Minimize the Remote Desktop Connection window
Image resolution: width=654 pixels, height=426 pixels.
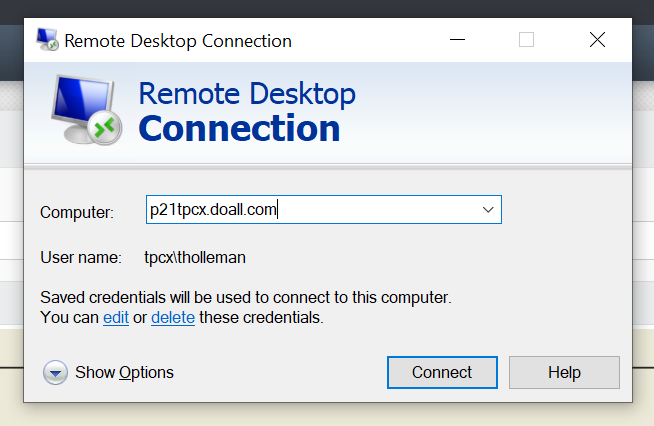(455, 40)
